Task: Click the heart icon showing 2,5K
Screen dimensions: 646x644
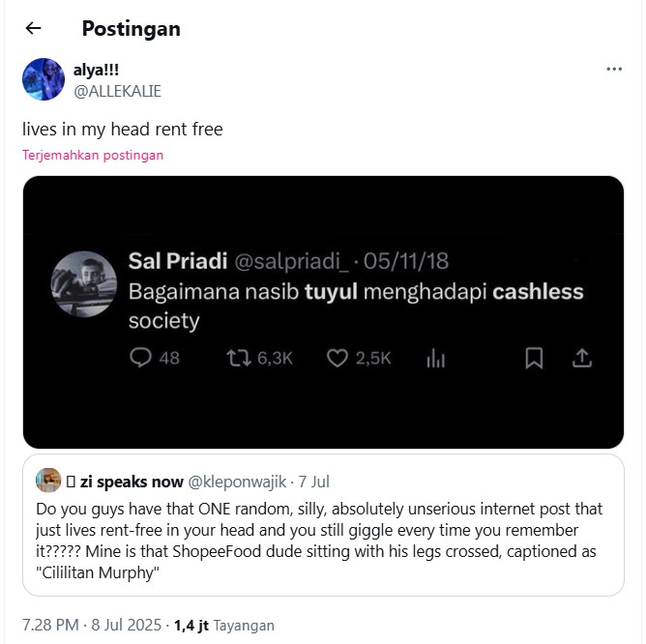Action: pos(337,359)
